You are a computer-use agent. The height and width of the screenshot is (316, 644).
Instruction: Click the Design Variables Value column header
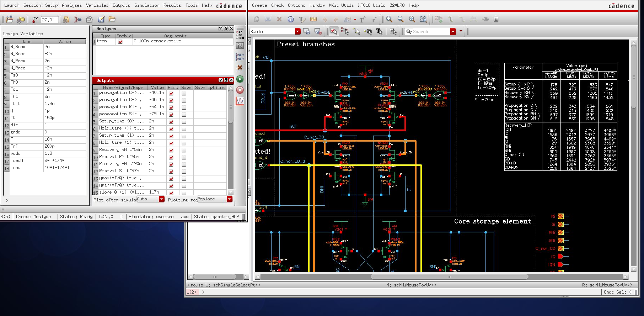pos(64,42)
